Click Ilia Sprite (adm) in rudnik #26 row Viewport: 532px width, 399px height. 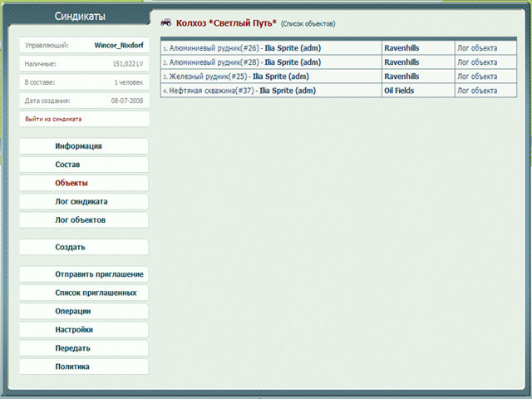[293, 48]
